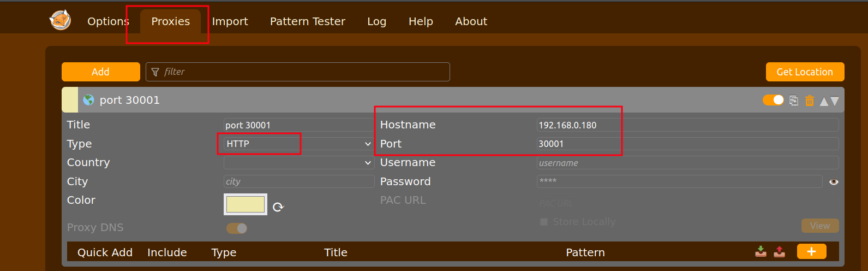Click the Hostname input field
868x271 pixels.
(687, 125)
